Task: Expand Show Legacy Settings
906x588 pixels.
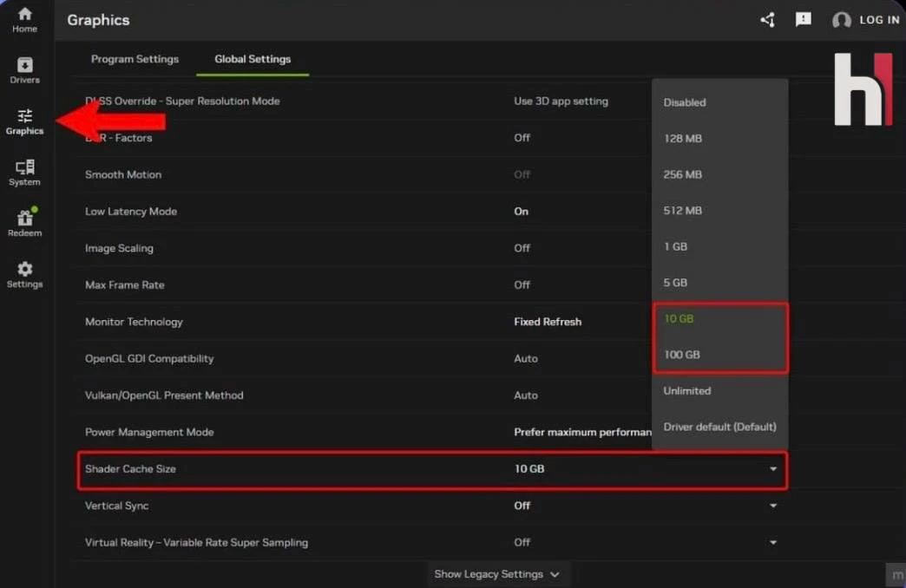Action: point(496,574)
